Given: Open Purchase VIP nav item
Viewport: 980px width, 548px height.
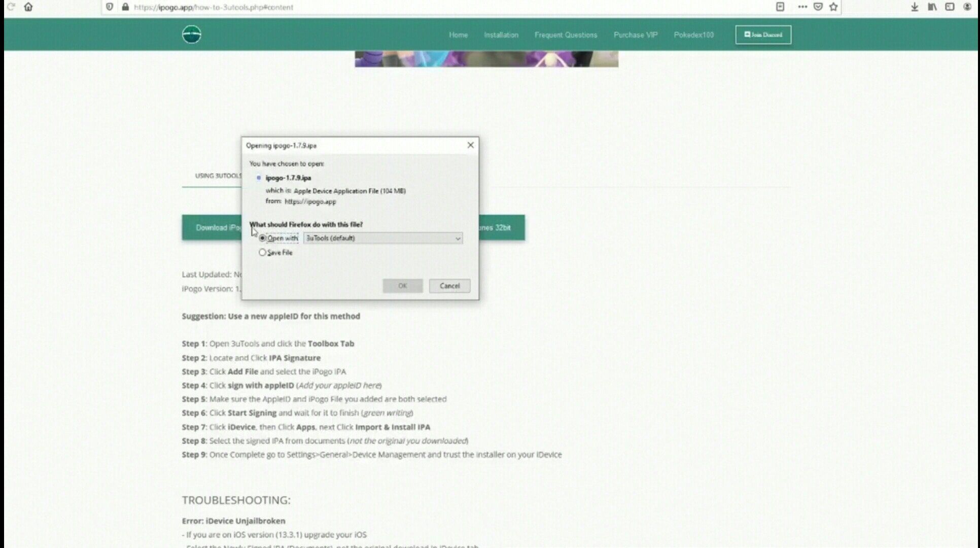Looking at the screenshot, I should point(636,35).
